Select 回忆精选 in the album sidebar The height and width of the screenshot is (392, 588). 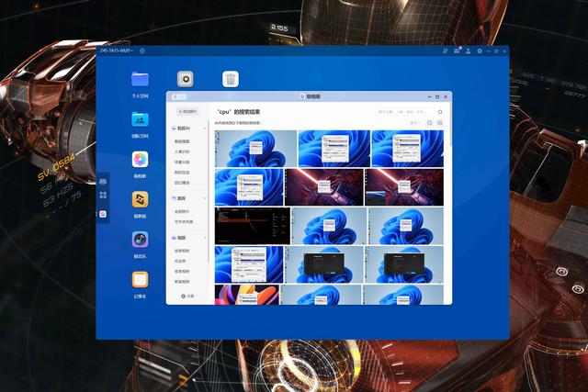[x=182, y=183]
